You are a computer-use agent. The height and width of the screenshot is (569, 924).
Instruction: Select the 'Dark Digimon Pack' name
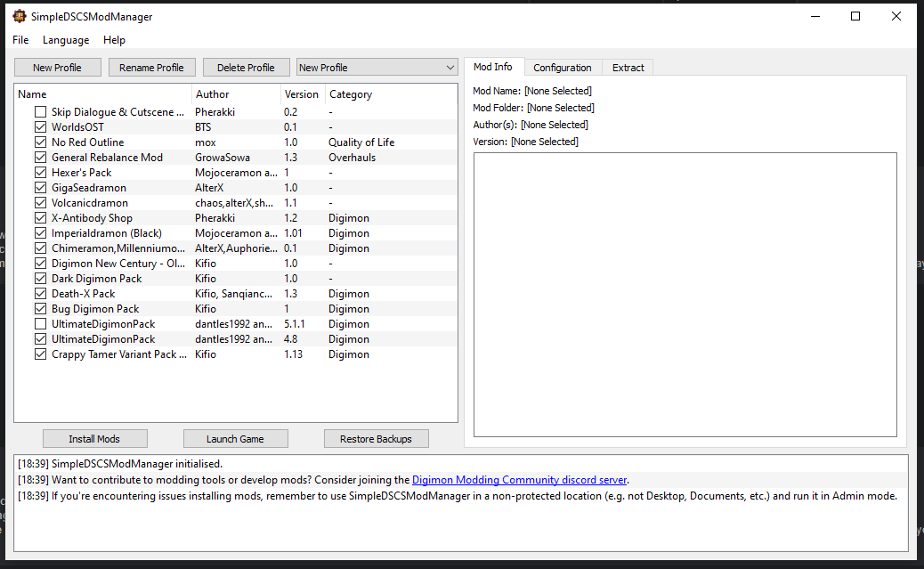[x=97, y=279]
